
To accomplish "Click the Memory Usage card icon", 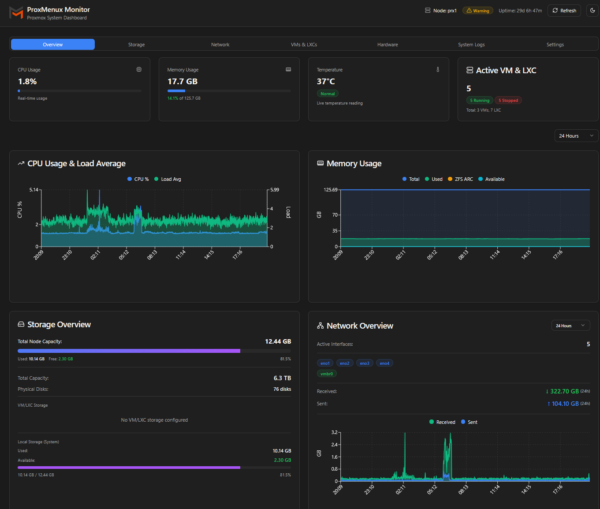I will [x=288, y=70].
